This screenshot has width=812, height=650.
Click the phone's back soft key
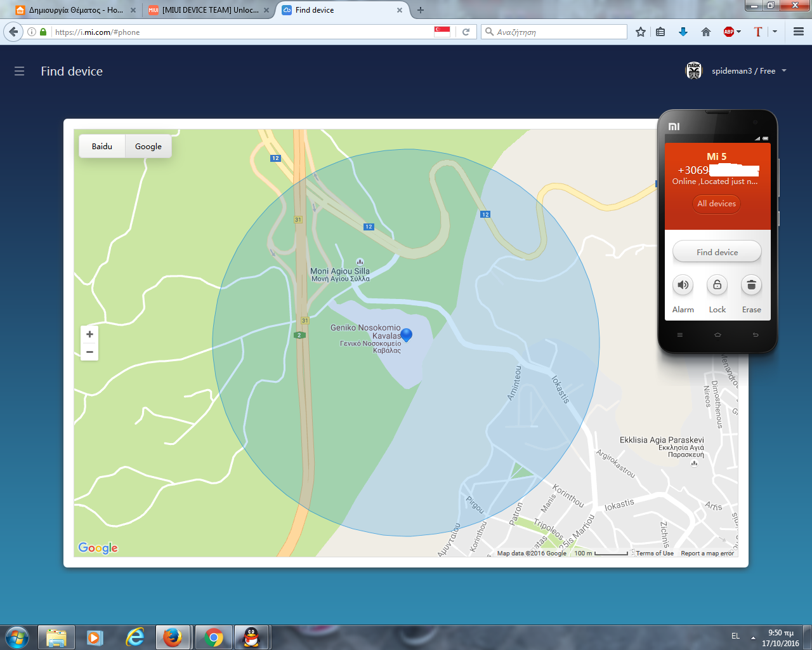coord(755,335)
